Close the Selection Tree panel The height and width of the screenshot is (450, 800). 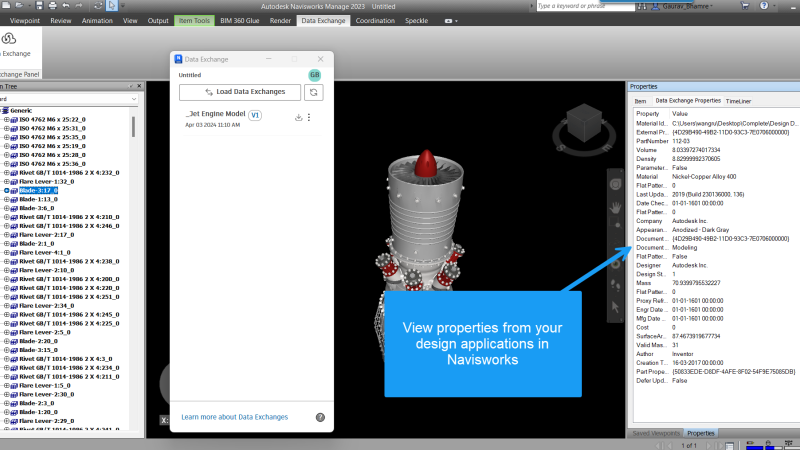139,86
